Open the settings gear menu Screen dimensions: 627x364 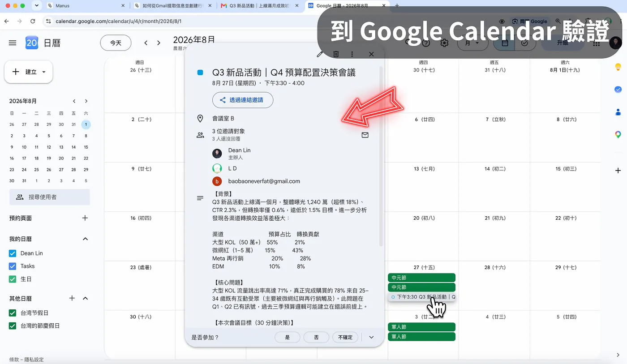[x=444, y=43]
